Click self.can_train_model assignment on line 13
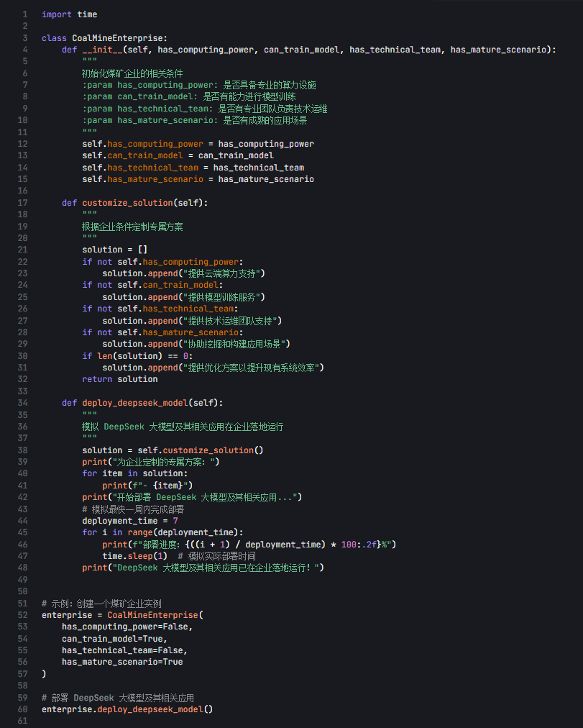Viewport: 583px width, 728px height. coord(178,155)
